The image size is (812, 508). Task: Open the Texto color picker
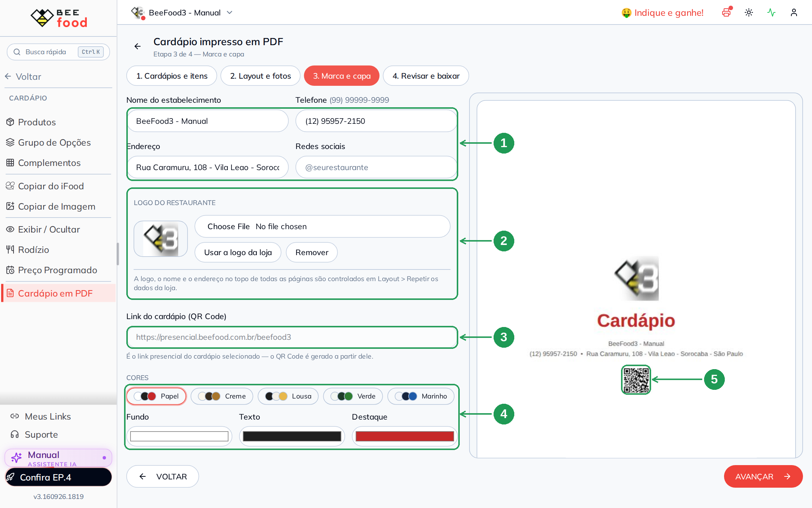pos(292,436)
